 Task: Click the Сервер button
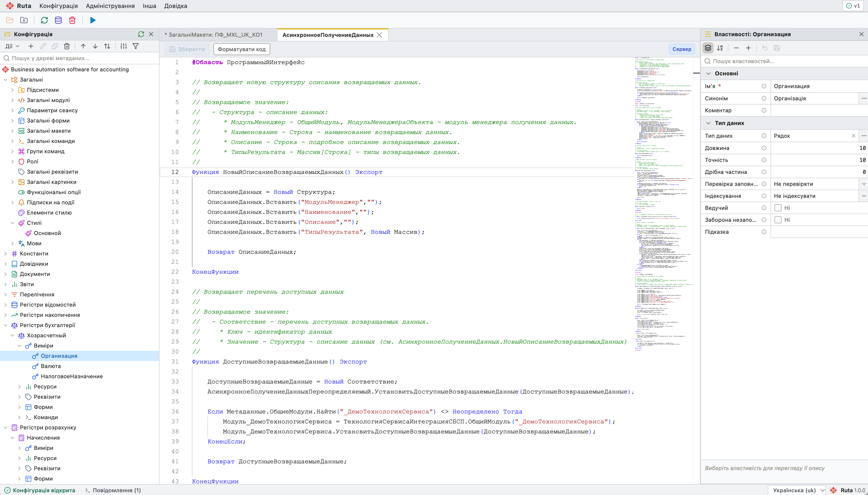[x=682, y=49]
